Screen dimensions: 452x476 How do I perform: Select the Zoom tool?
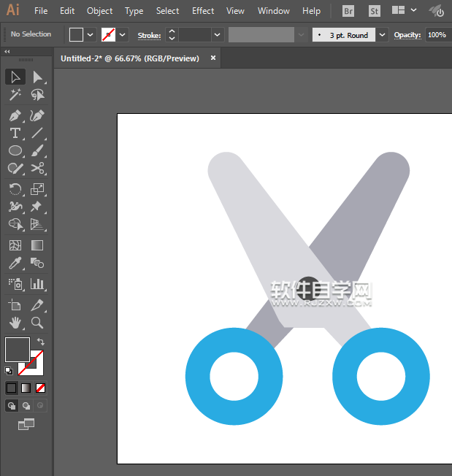pos(37,322)
